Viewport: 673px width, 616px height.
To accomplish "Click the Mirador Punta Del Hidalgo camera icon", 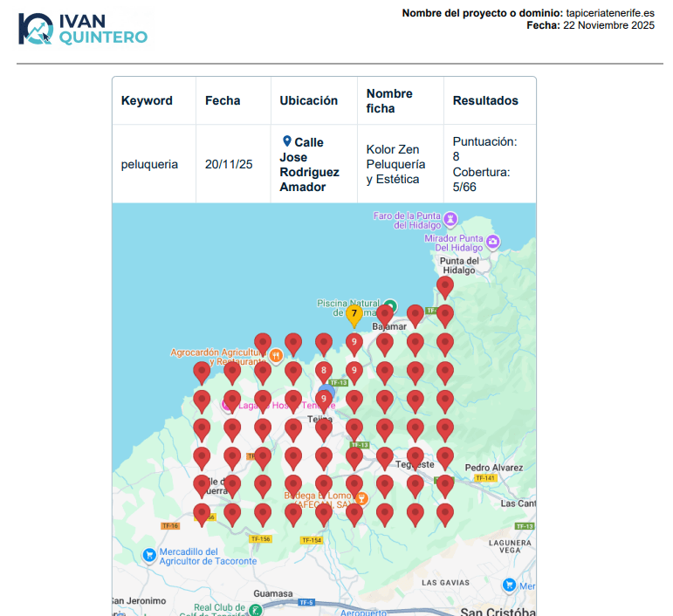I will pyautogui.click(x=493, y=242).
